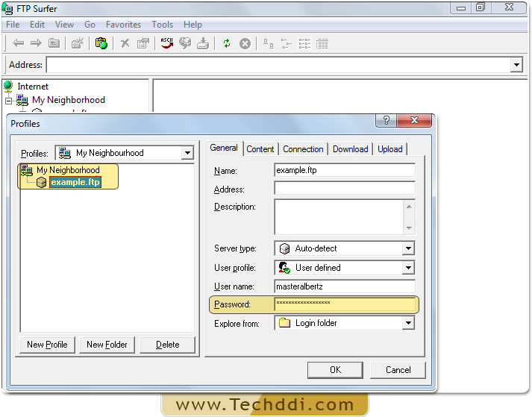
Task: Click the Up folder toolbar icon
Action: pyautogui.click(x=54, y=43)
